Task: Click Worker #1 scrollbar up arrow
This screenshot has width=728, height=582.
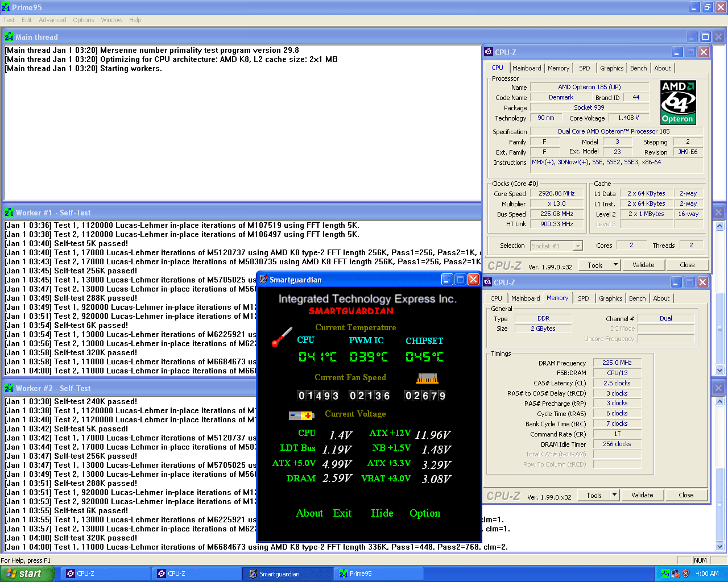Action: tap(719, 226)
